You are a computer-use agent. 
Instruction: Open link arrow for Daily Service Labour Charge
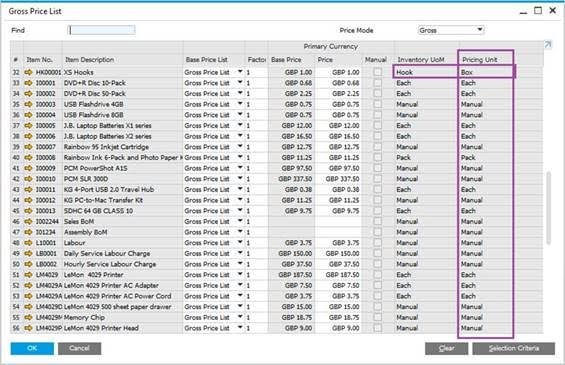coord(28,254)
